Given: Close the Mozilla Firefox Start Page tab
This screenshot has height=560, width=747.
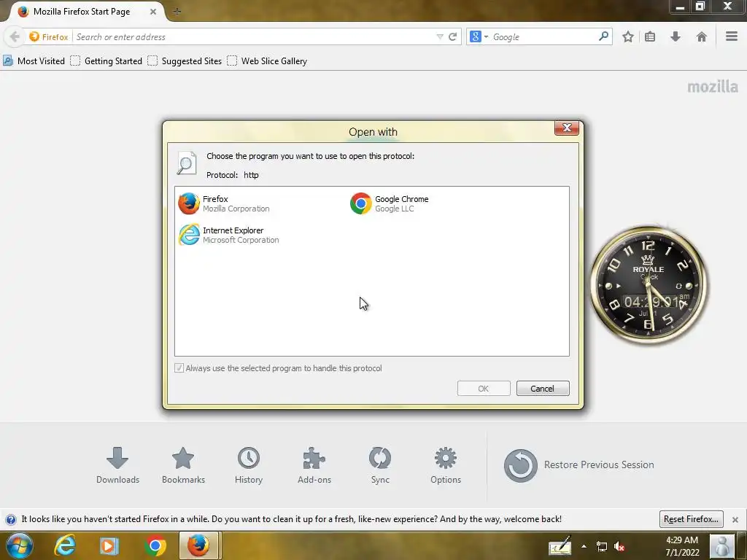Looking at the screenshot, I should [153, 12].
